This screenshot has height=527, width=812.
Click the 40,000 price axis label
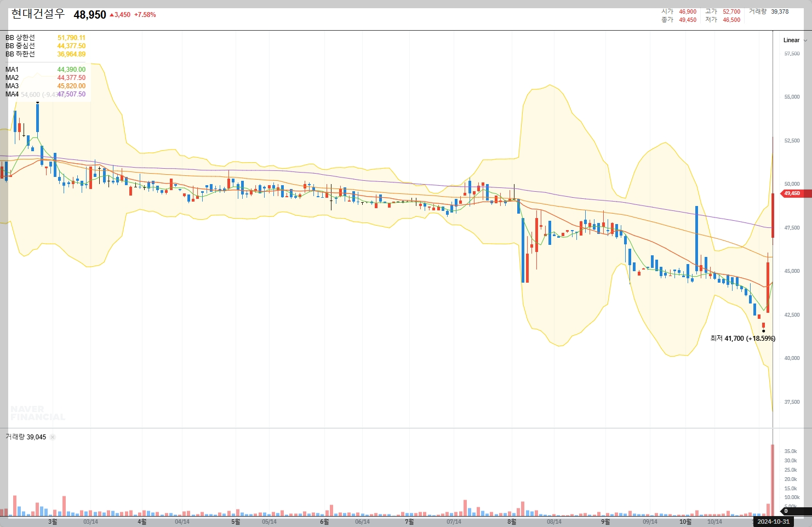[x=792, y=358]
